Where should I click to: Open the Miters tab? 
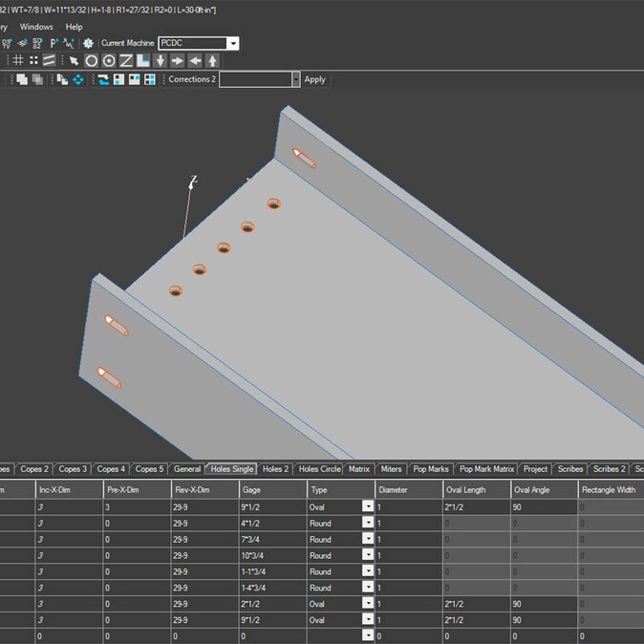pyautogui.click(x=391, y=469)
